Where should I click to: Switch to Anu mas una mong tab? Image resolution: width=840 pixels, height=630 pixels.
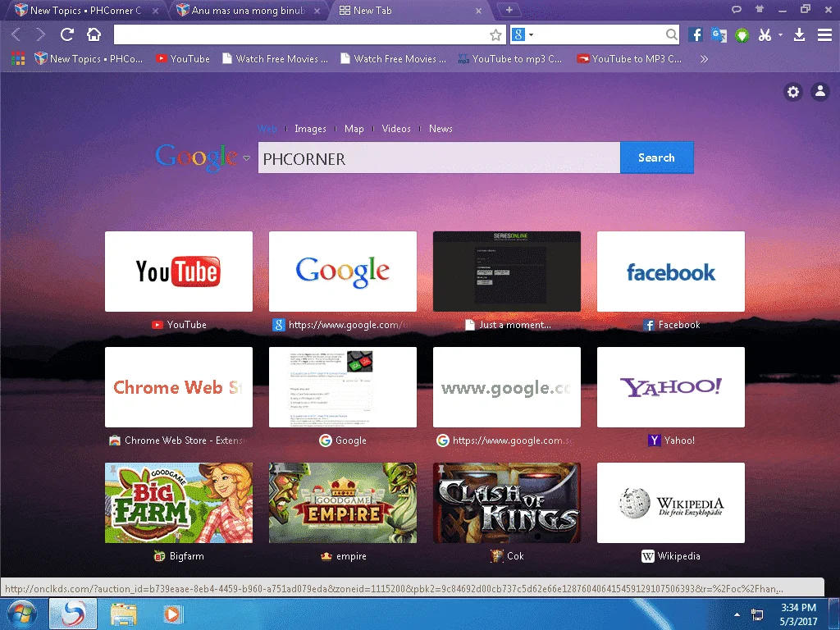click(249, 10)
